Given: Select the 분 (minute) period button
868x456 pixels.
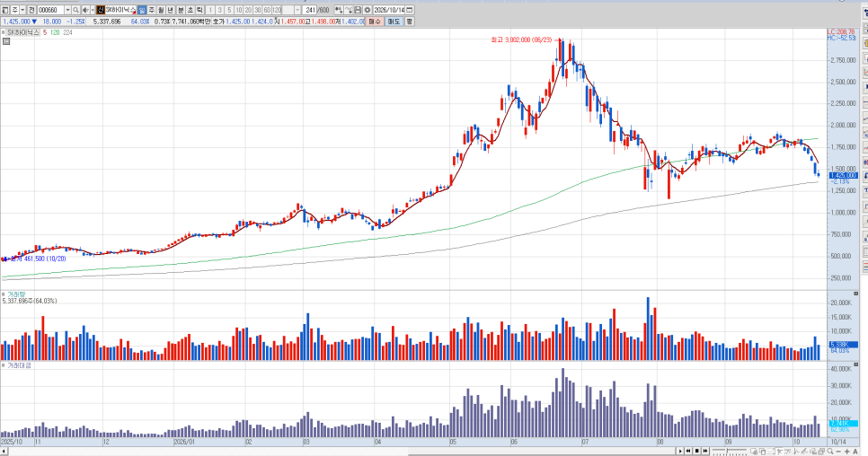Looking at the screenshot, I should click(181, 10).
